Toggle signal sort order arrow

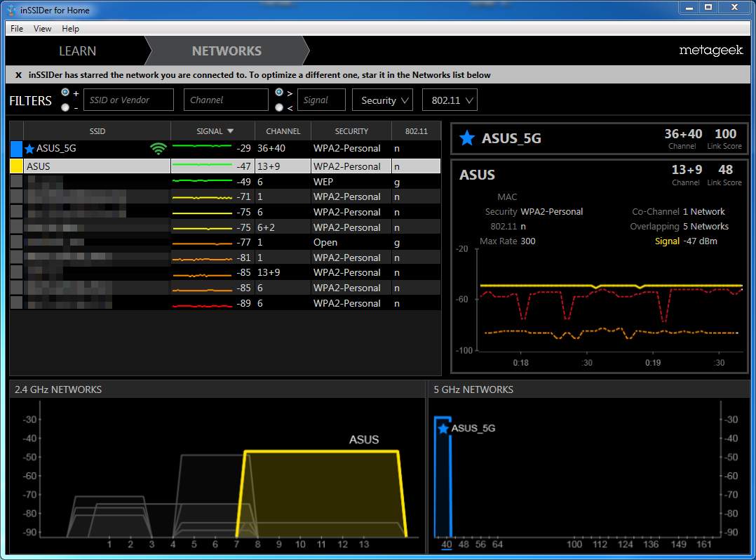click(x=231, y=131)
